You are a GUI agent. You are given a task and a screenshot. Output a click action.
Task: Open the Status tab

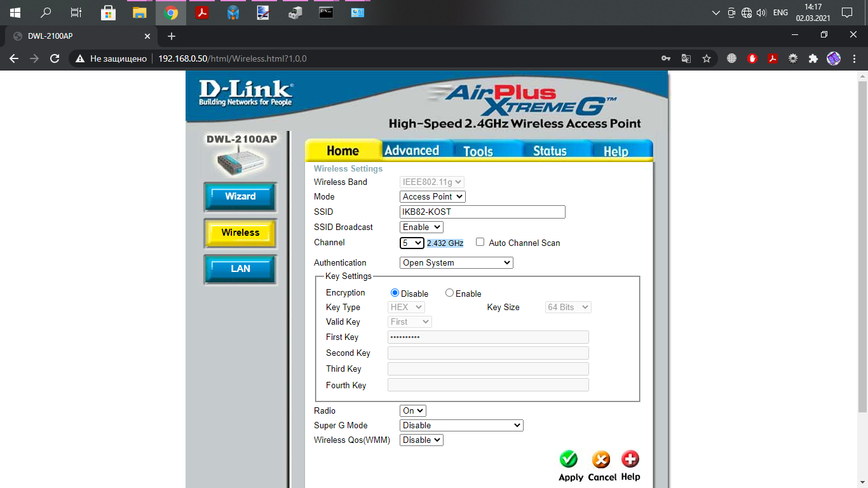549,151
